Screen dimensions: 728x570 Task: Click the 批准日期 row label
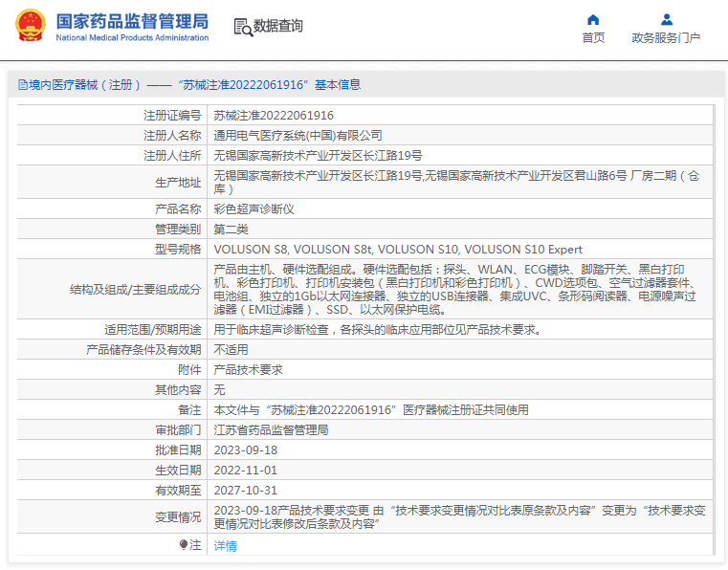coord(178,449)
